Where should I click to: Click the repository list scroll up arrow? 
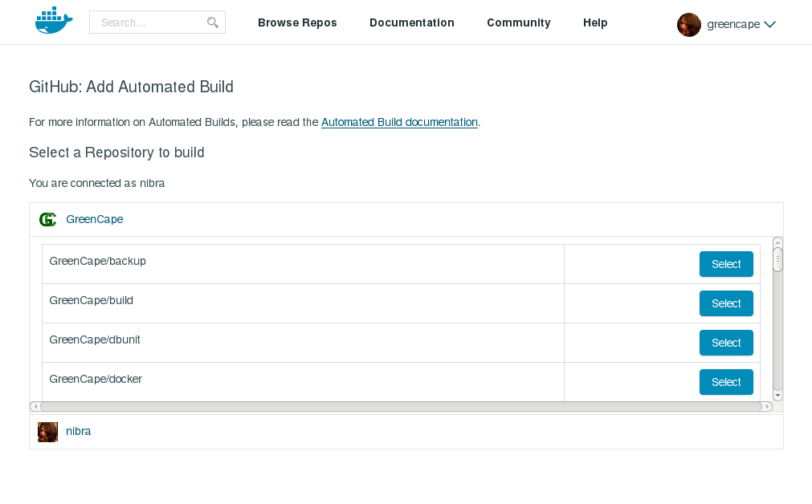pyautogui.click(x=777, y=242)
